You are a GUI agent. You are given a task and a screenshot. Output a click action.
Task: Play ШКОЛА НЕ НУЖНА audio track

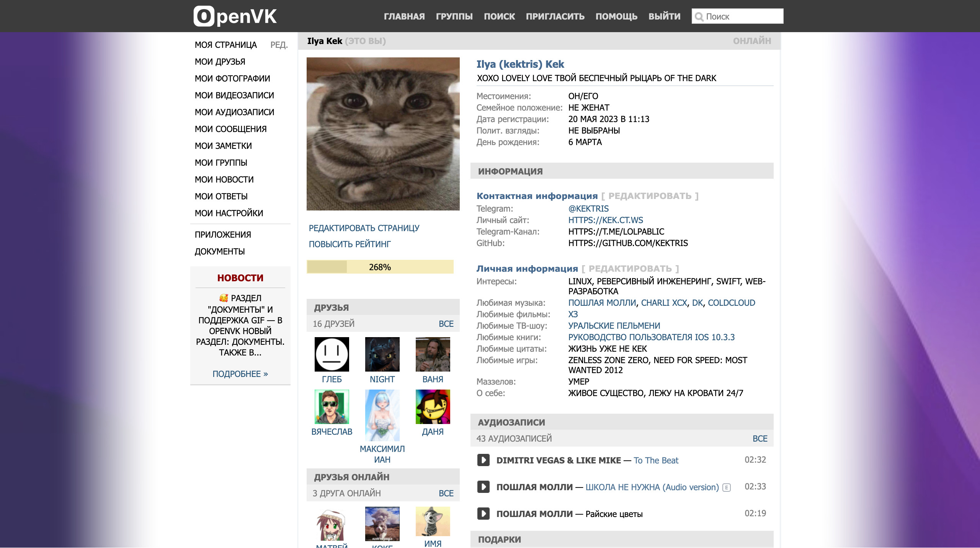[483, 487]
